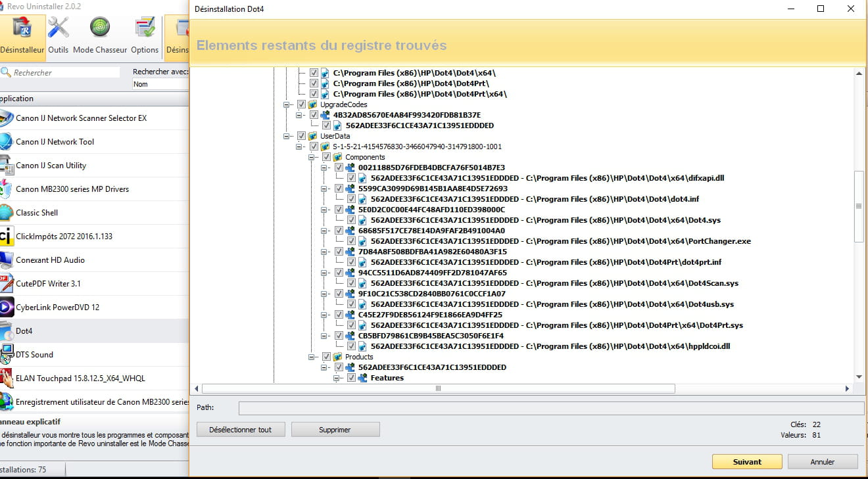
Task: Open the Outils toolbar icon
Action: 59,28
